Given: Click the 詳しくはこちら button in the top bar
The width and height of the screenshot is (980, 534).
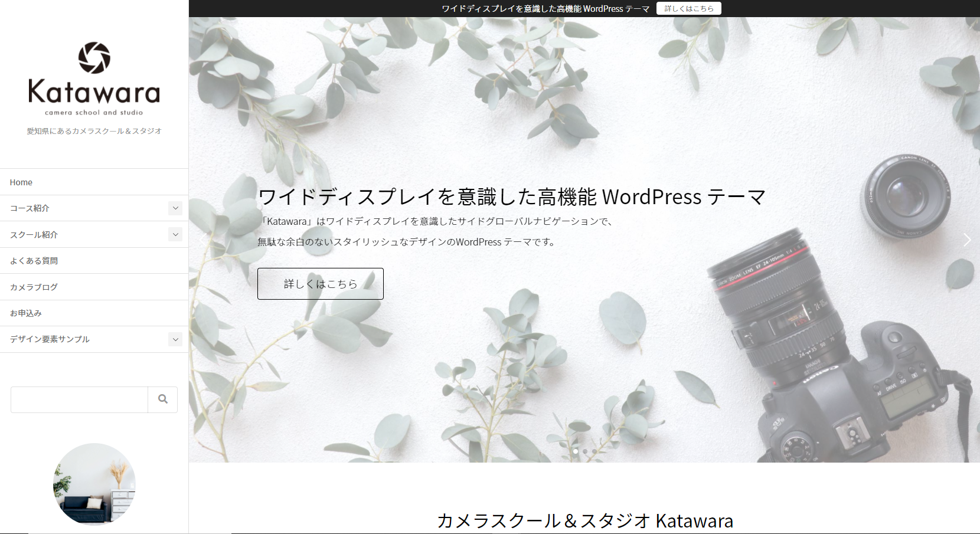Looking at the screenshot, I should click(x=688, y=8).
